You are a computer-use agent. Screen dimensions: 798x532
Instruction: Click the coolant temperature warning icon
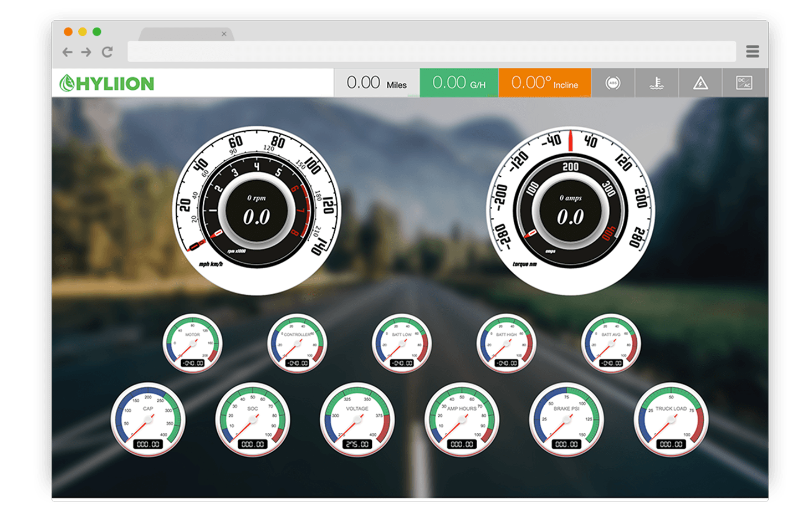[656, 83]
